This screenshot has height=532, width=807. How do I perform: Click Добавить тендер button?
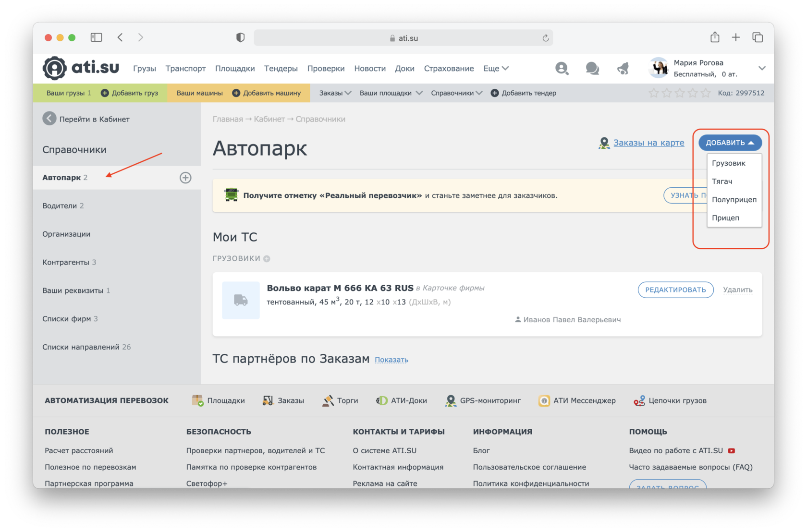pos(524,93)
